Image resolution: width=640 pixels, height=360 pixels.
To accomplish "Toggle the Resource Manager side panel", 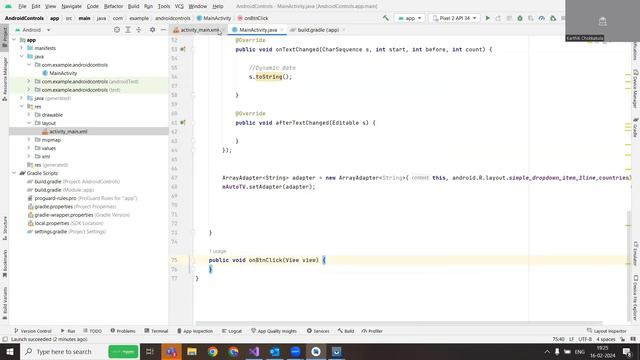I will 4,79.
